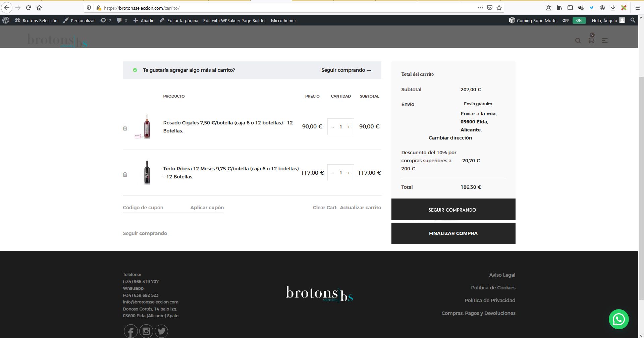The width and height of the screenshot is (644, 338).
Task: Click the SEGUIR COMPRANDO black button
Action: coord(453,209)
